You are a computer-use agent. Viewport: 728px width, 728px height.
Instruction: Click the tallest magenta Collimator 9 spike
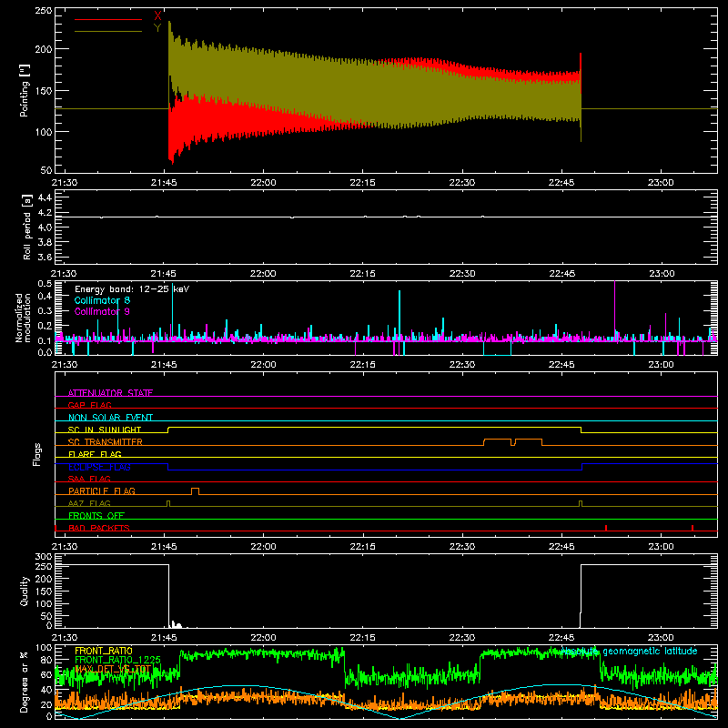point(615,311)
